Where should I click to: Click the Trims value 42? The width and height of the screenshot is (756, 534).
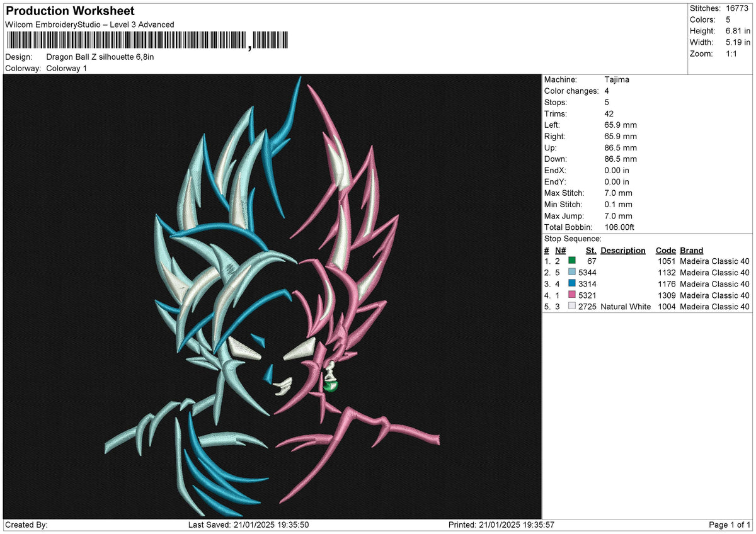coord(609,113)
